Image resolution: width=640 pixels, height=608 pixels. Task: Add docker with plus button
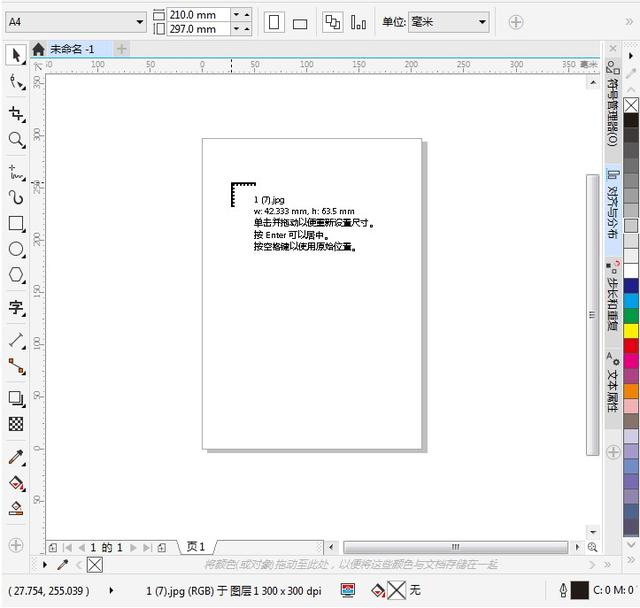pos(613,452)
